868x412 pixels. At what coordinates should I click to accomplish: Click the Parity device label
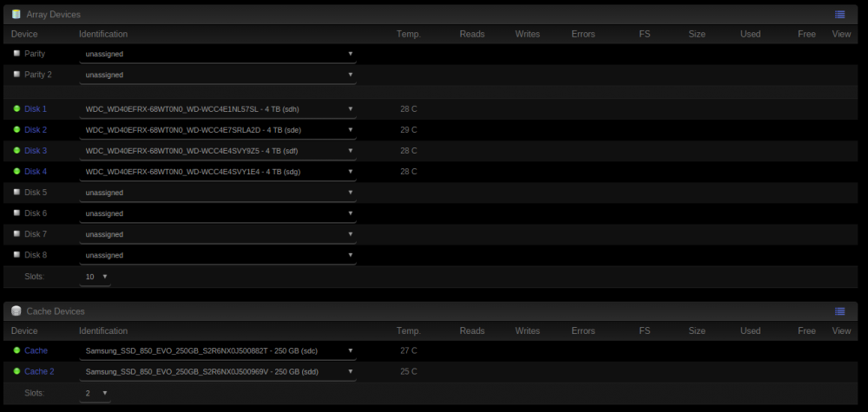coord(35,54)
